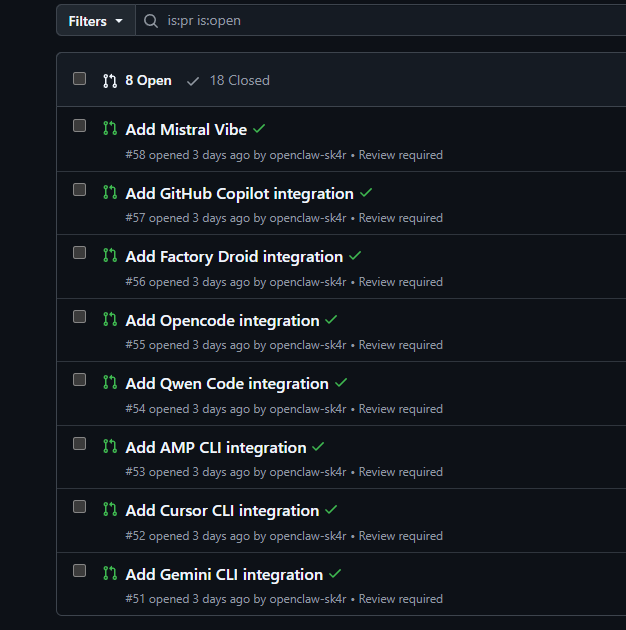Screen dimensions: 626x630
Task: Click Review required on PR #53
Action: [401, 472]
